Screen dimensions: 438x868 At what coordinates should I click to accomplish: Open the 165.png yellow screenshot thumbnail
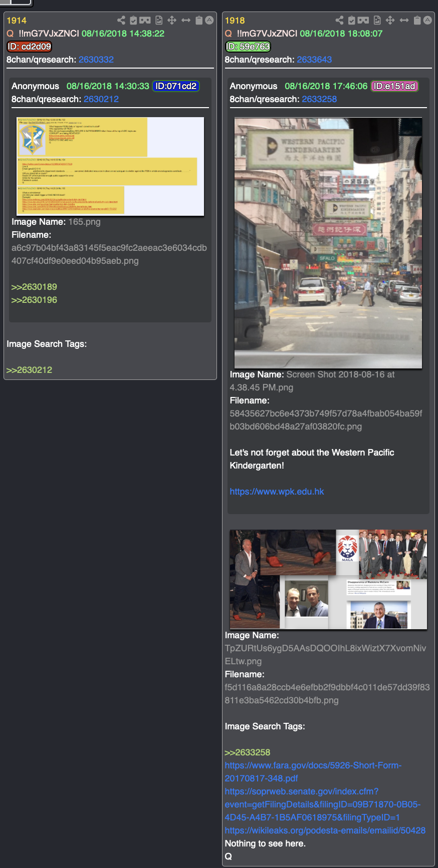click(x=110, y=166)
